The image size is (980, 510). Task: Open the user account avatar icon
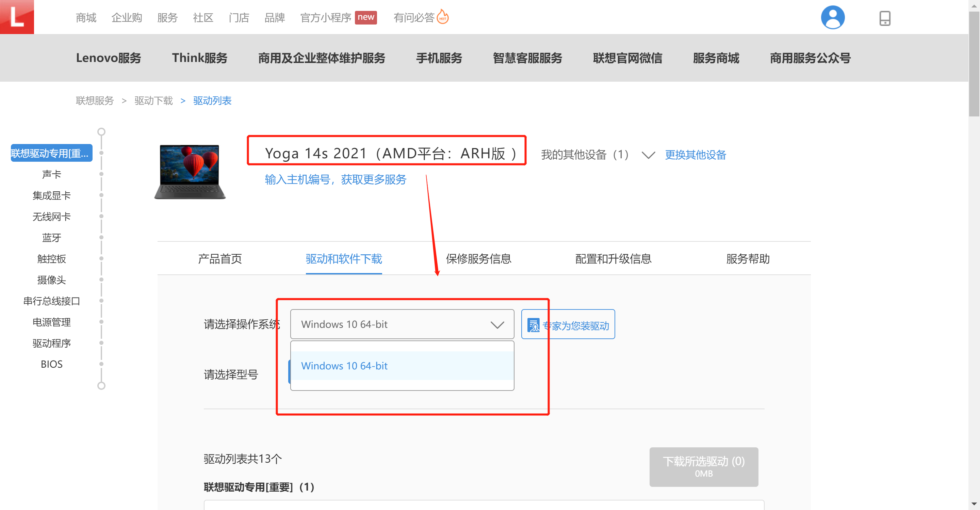coord(832,17)
